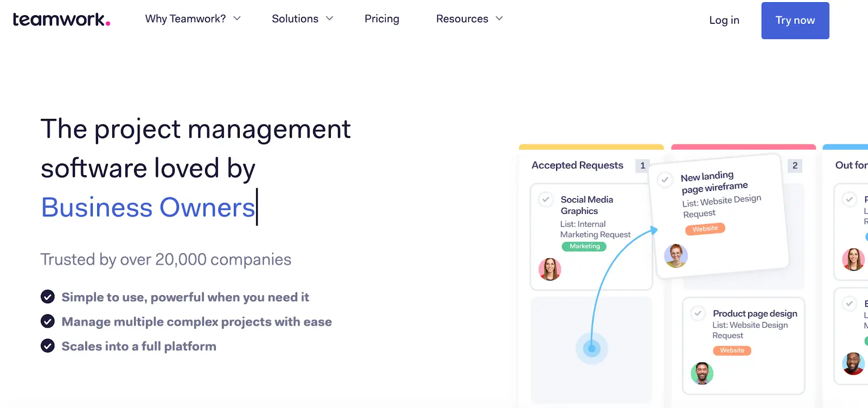Click Website tag on landing page wireframe card
Viewport: 868px width, 408px height.
click(705, 229)
